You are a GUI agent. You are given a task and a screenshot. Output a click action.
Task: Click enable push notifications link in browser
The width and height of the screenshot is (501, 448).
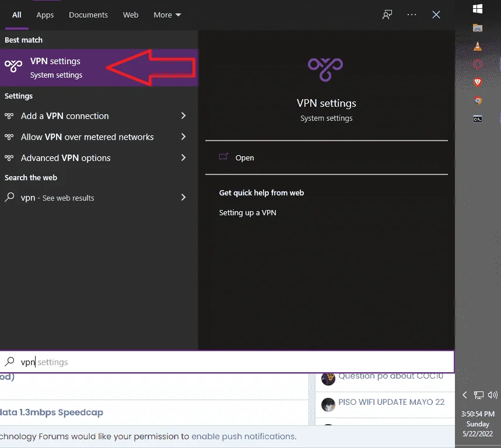(x=243, y=436)
